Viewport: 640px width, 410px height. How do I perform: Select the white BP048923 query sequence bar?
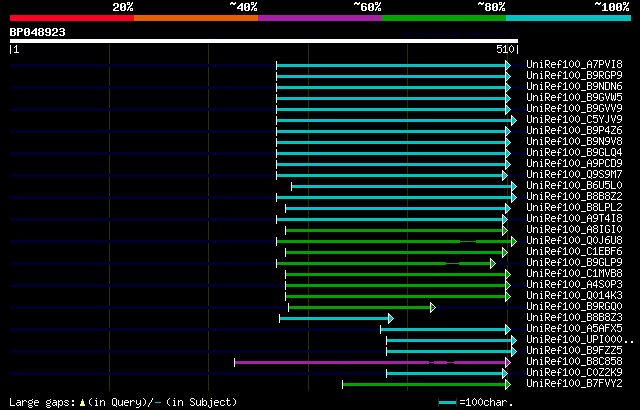pos(264,41)
